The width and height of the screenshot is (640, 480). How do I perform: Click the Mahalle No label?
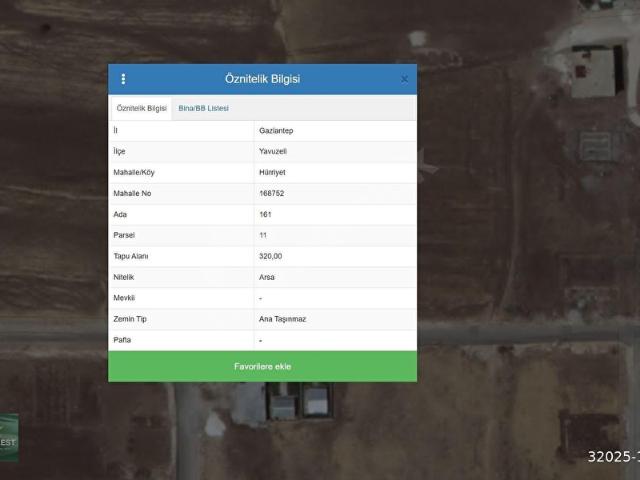point(132,193)
